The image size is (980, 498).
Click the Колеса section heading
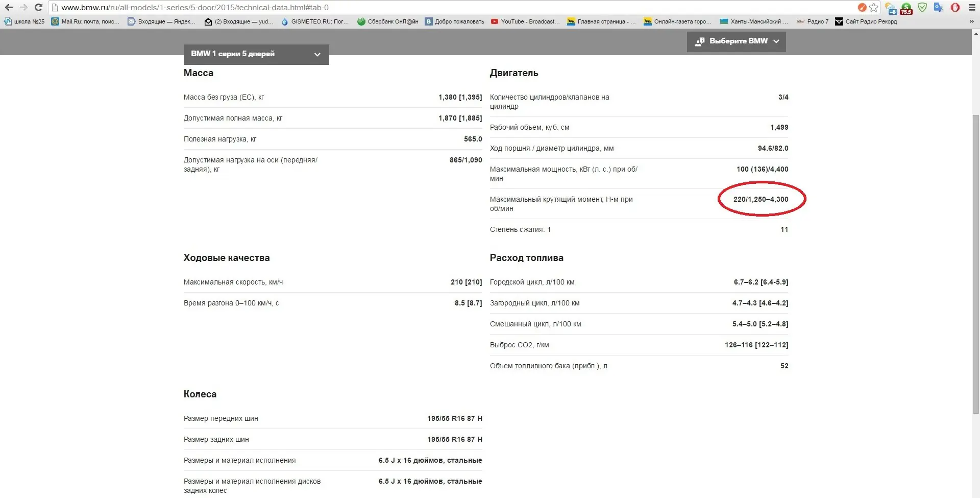200,394
